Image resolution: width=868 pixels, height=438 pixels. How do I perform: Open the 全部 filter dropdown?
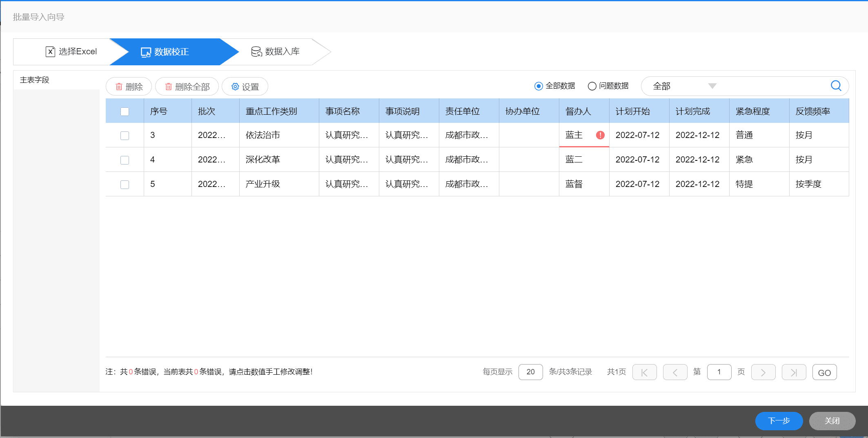point(685,86)
